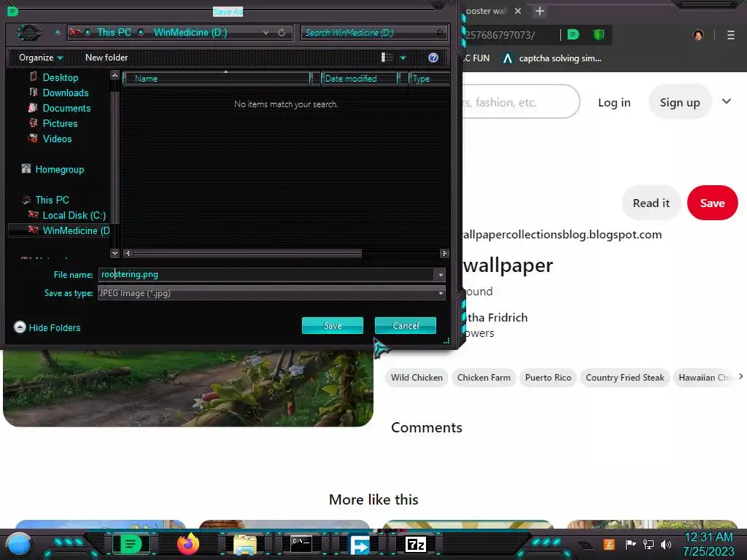Open Firefox from the taskbar
The image size is (747, 560).
(188, 544)
